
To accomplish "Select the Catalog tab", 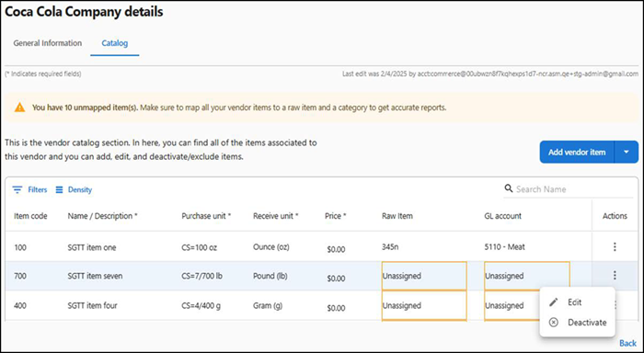I will pos(115,43).
